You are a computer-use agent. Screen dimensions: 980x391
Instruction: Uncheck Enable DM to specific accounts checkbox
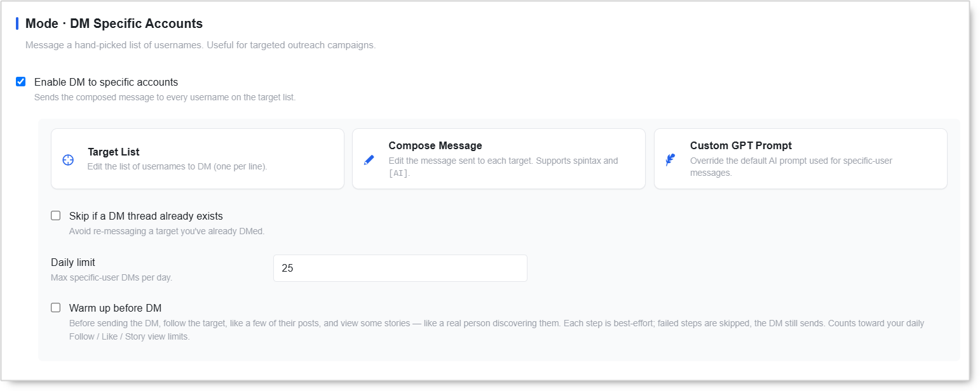click(x=21, y=82)
